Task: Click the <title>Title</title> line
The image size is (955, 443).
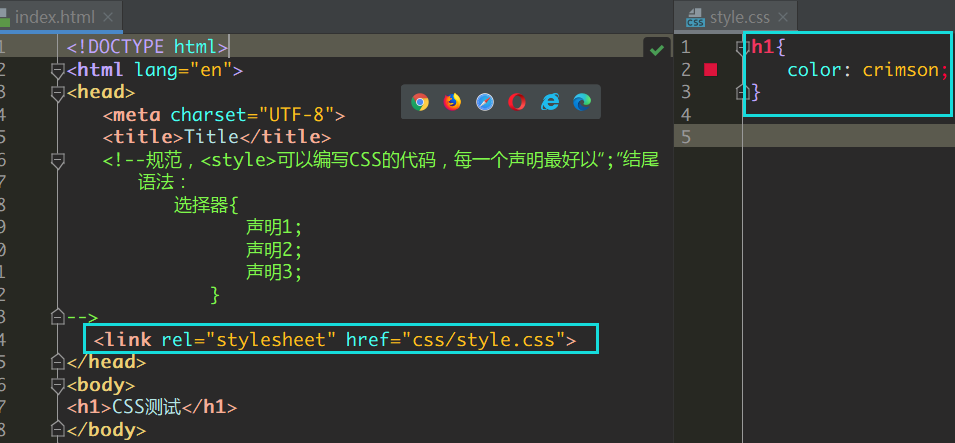Action: [x=217, y=137]
